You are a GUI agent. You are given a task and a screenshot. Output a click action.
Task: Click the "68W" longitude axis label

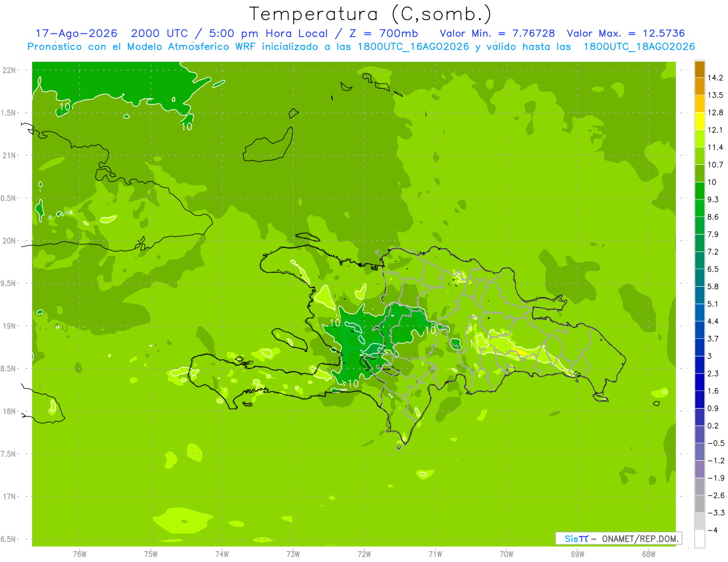click(x=649, y=554)
